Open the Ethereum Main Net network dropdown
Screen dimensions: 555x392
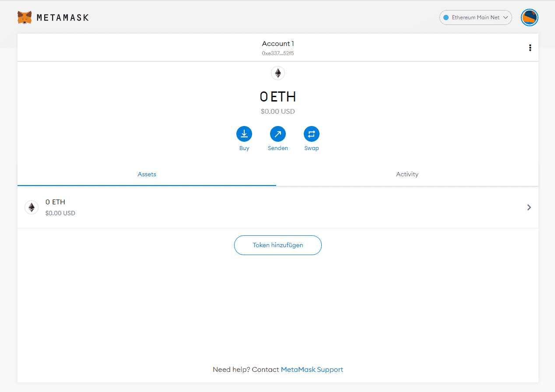coord(475,17)
